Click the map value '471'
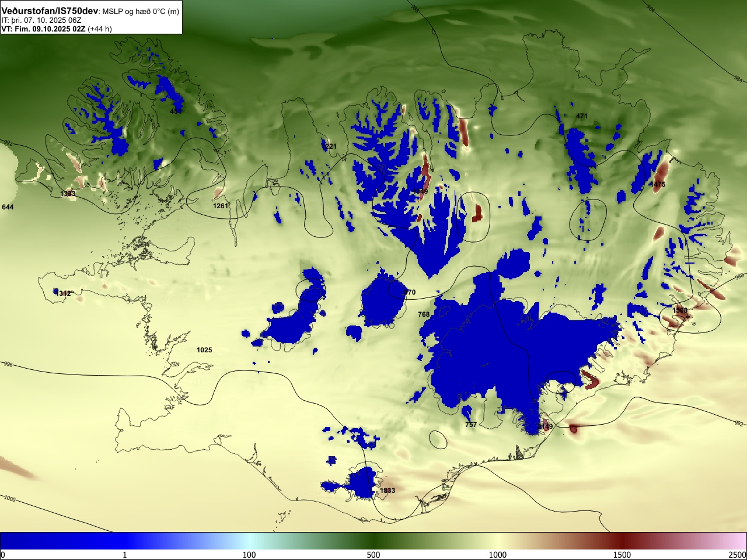This screenshot has width=747, height=560. [x=582, y=116]
